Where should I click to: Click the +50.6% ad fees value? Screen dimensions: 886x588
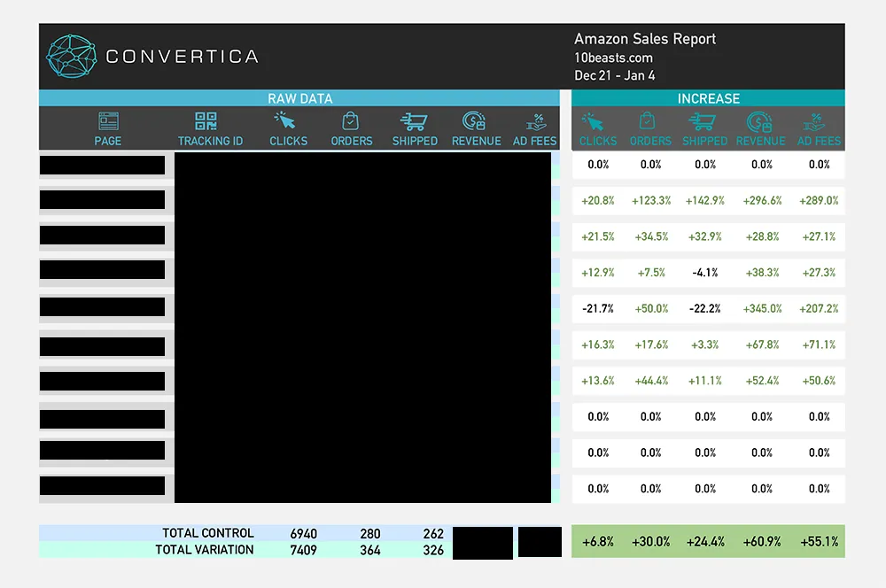819,381
